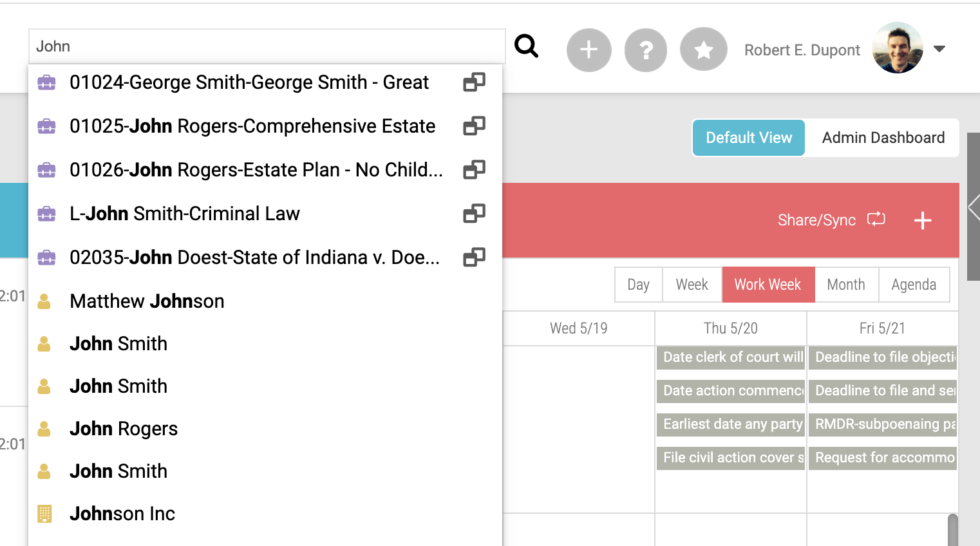Open Johnson Inc company result
This screenshot has width=980, height=546.
pyautogui.click(x=122, y=514)
